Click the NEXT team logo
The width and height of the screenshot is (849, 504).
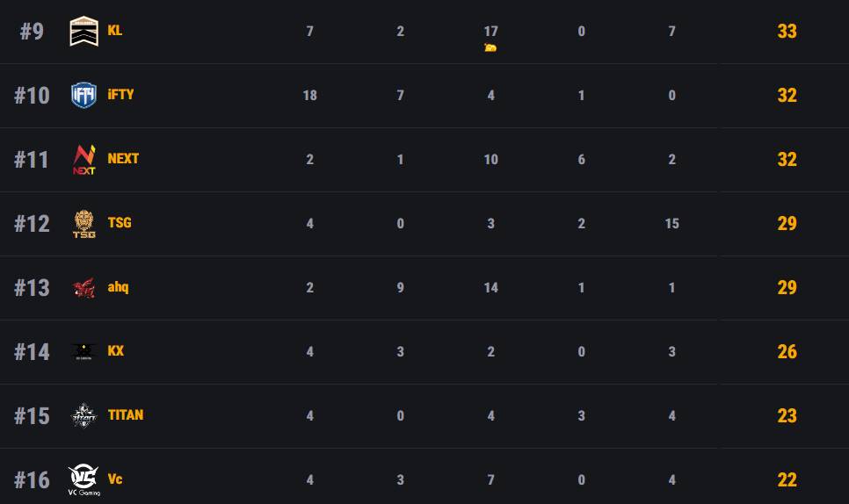tap(83, 159)
